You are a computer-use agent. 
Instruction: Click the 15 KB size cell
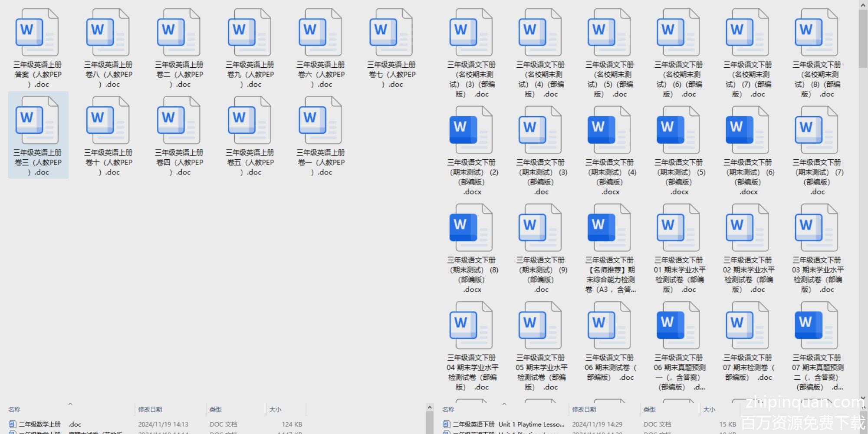(727, 424)
